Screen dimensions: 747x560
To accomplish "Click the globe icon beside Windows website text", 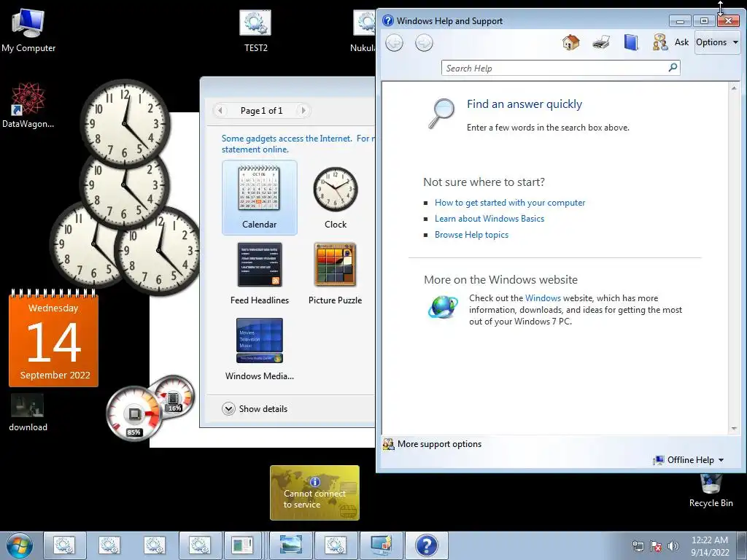I will tap(443, 307).
